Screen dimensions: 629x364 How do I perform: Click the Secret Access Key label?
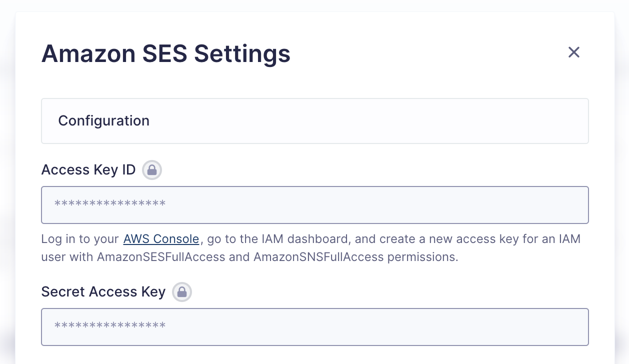tap(103, 292)
